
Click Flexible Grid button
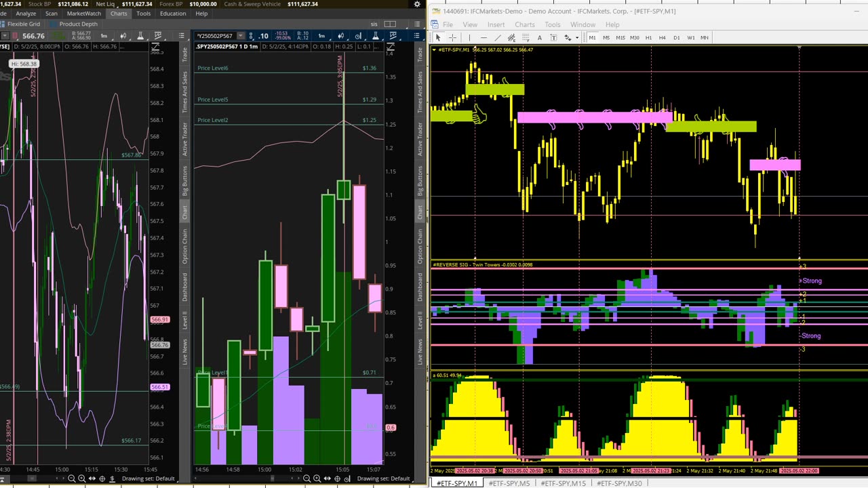(20, 24)
